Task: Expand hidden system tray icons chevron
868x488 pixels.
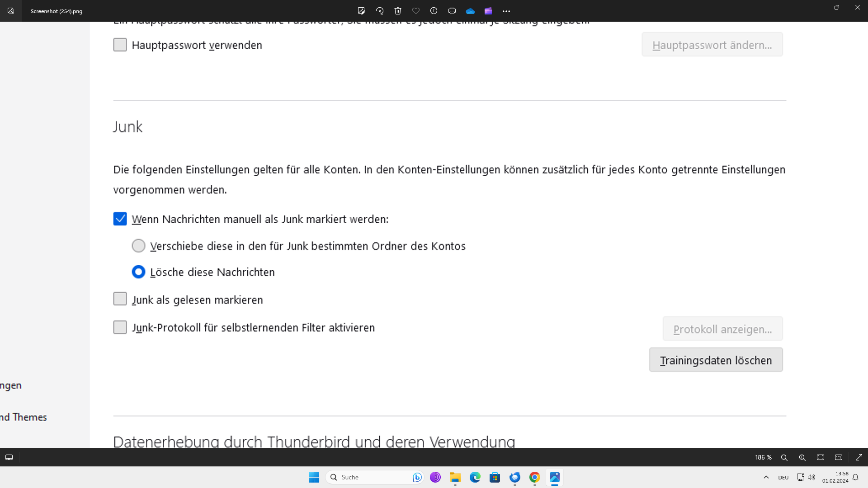Action: click(766, 477)
